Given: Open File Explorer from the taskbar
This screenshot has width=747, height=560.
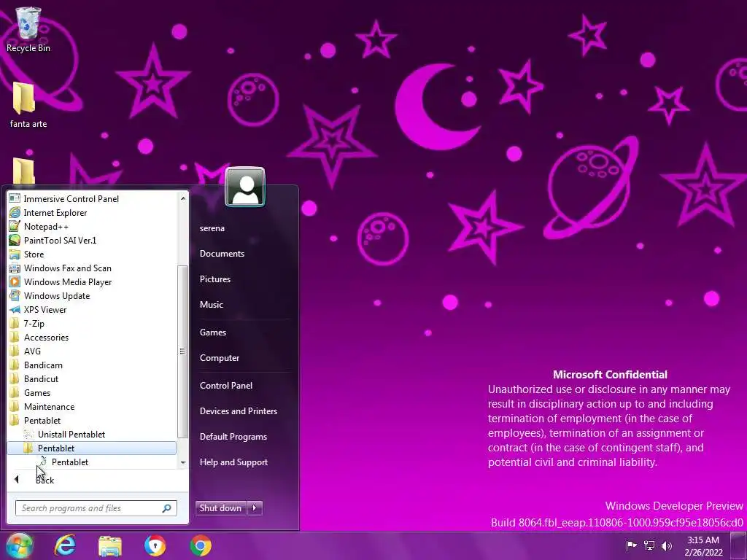Looking at the screenshot, I should tap(110, 545).
